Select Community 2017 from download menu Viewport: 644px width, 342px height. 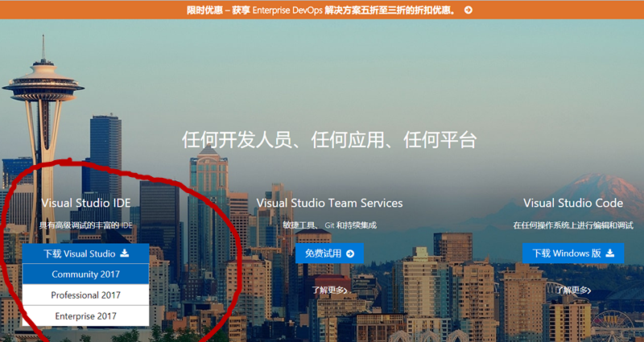point(85,274)
